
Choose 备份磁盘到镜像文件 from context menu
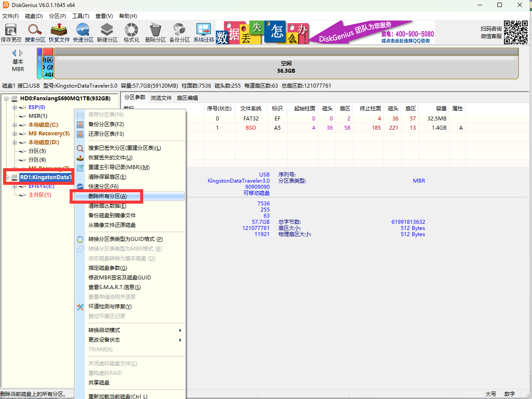pos(130,215)
